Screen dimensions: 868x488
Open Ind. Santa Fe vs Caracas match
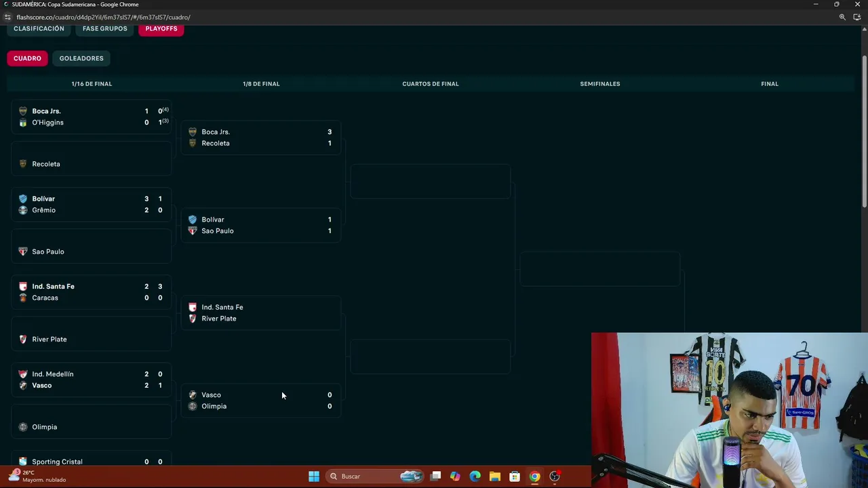(x=92, y=292)
